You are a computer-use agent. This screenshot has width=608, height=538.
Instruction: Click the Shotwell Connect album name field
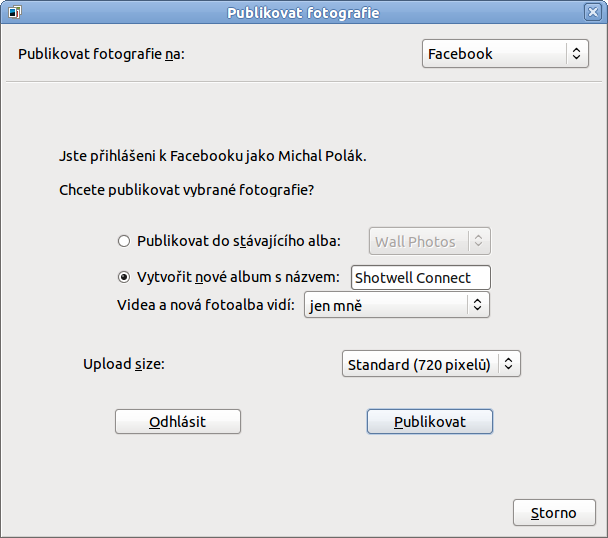pyautogui.click(x=421, y=278)
